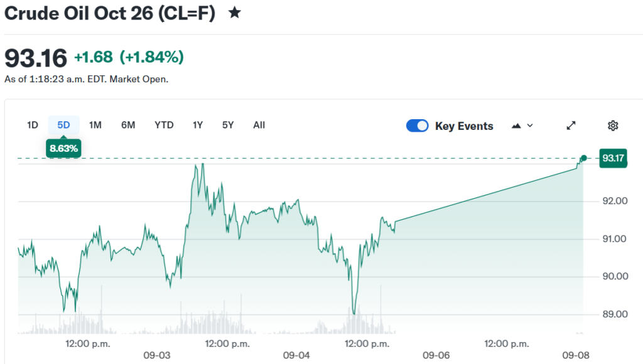Choose the 1Y time range

tap(198, 125)
